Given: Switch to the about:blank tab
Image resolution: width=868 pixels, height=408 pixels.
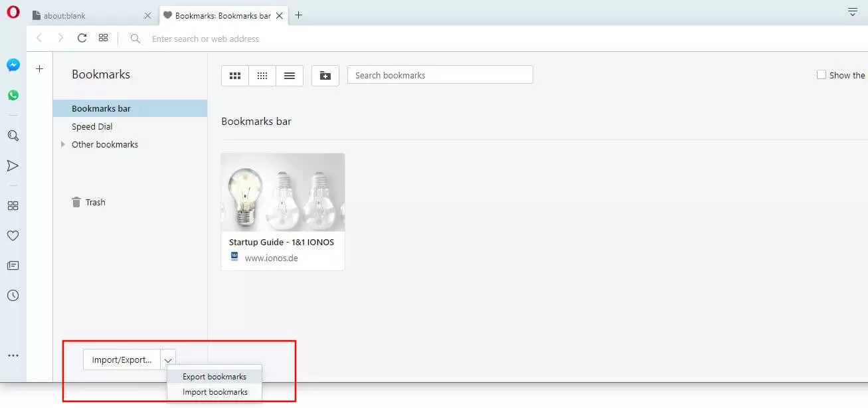Looking at the screenshot, I should click(x=86, y=15).
